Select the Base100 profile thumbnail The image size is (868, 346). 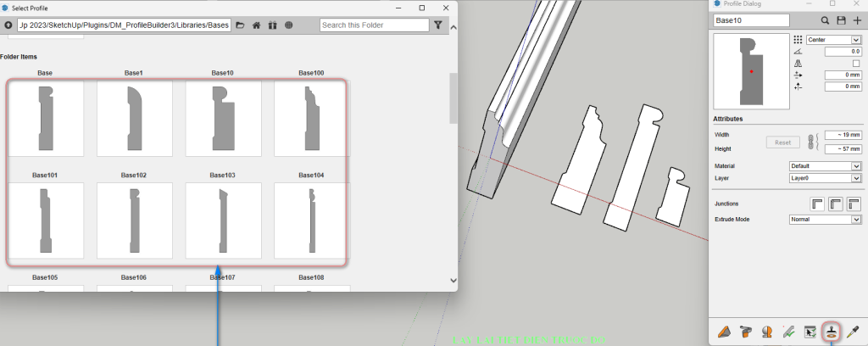click(x=312, y=119)
